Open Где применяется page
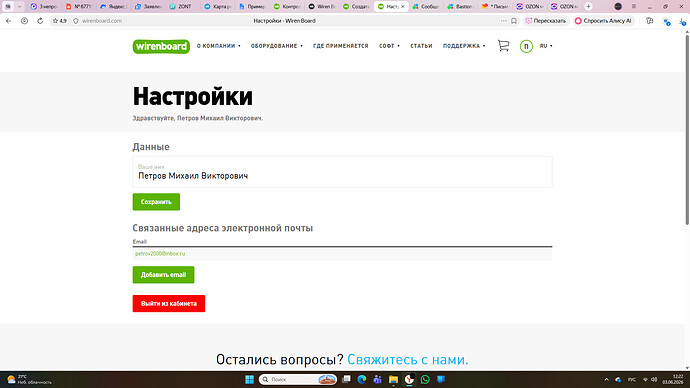 [x=341, y=46]
